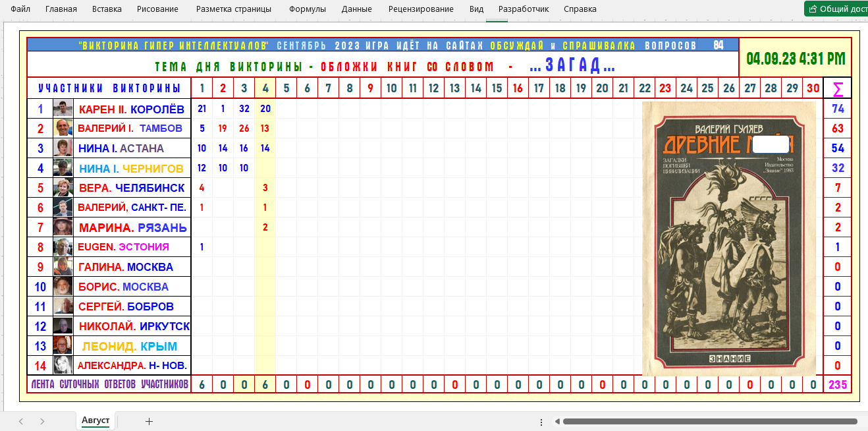Select cell МАРИНА. РЯЗАНЬ
The image size is (868, 431).
pyautogui.click(x=132, y=227)
